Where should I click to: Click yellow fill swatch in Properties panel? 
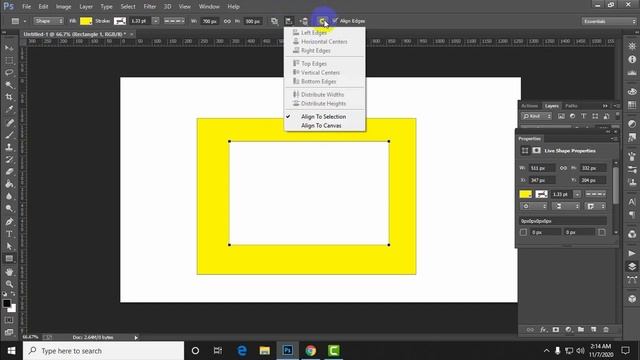(526, 194)
